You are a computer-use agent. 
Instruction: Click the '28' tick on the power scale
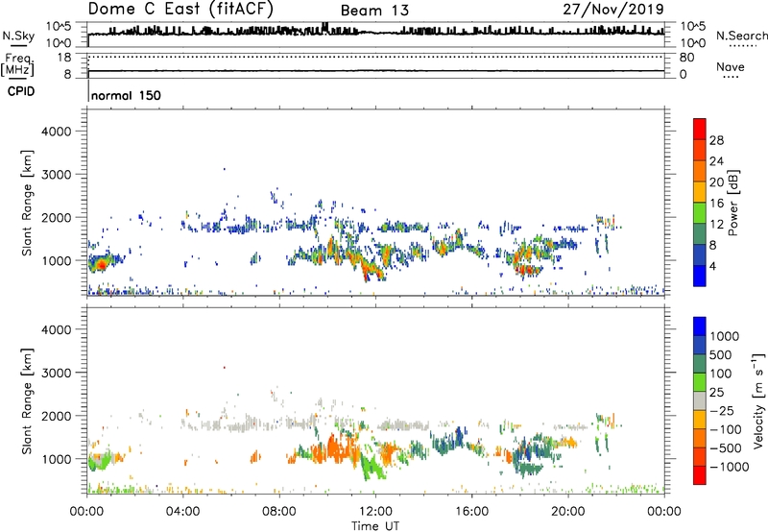tap(716, 140)
